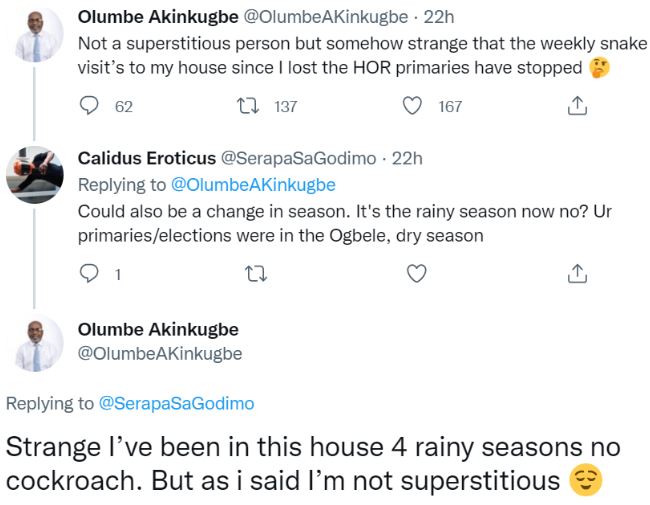Share the Calidus Eroticus reply

pos(576,273)
